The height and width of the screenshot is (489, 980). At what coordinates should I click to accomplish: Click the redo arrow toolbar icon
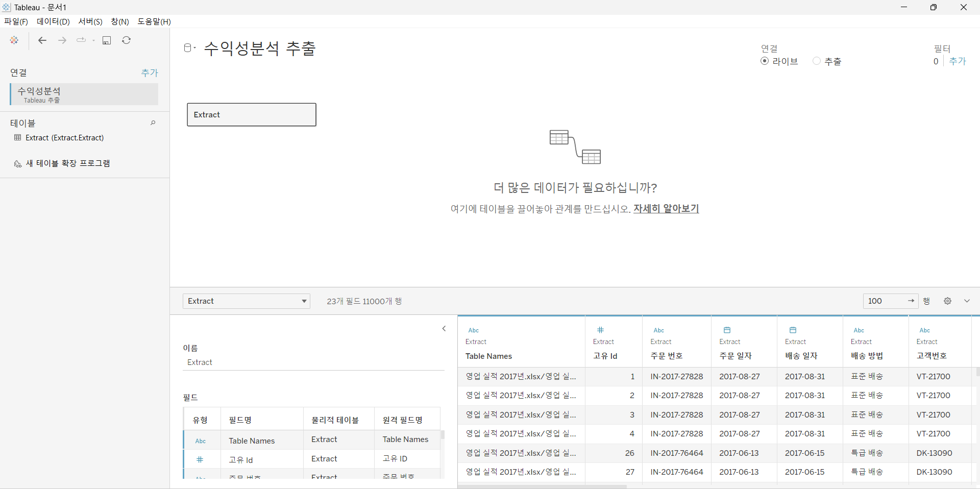tap(81, 40)
